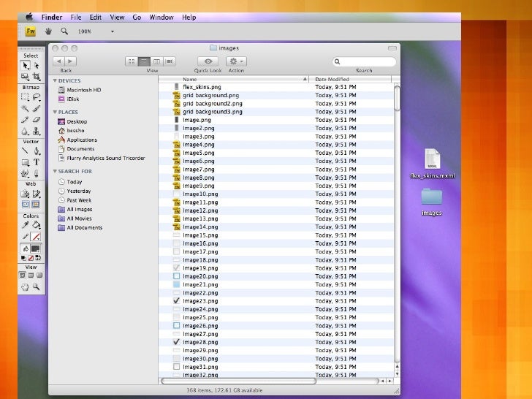This screenshot has width=532, height=399.
Task: Switch Finder to Cover Flow view
Action: coord(169,62)
